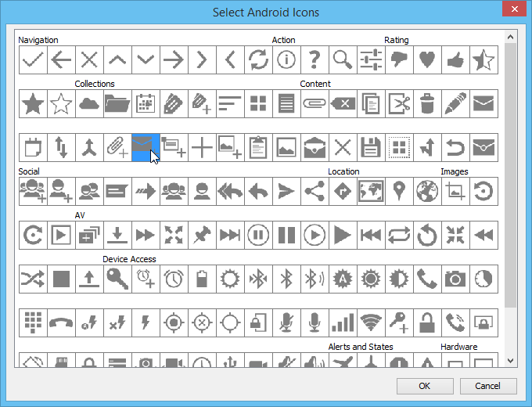Select the microphone icon without slash
This screenshot has height=407, width=532.
point(315,322)
